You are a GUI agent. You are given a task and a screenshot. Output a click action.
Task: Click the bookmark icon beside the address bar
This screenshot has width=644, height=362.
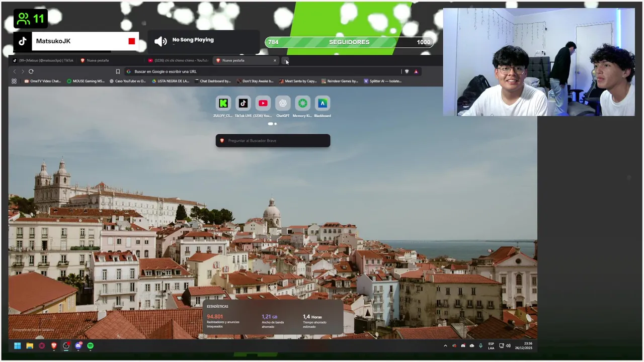(118, 71)
